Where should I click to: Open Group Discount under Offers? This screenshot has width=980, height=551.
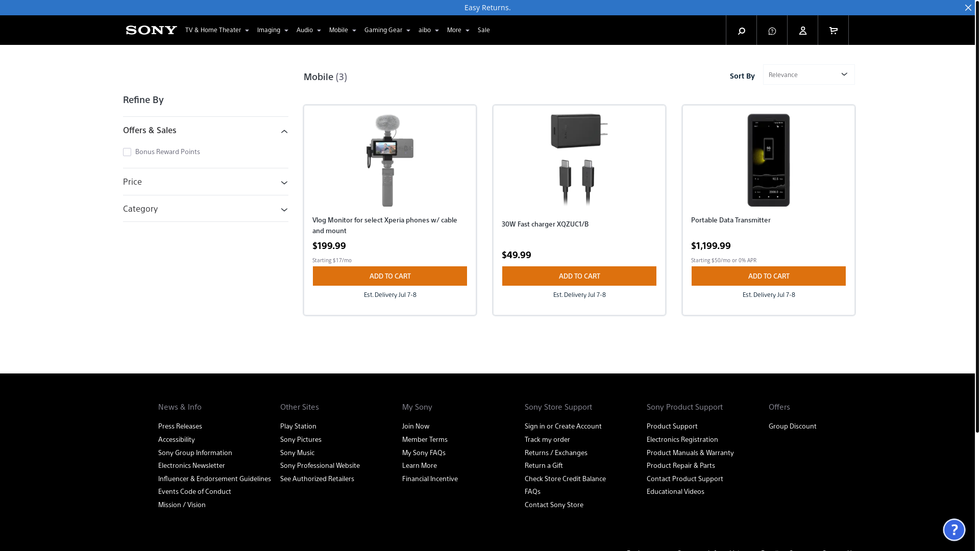[x=792, y=427]
